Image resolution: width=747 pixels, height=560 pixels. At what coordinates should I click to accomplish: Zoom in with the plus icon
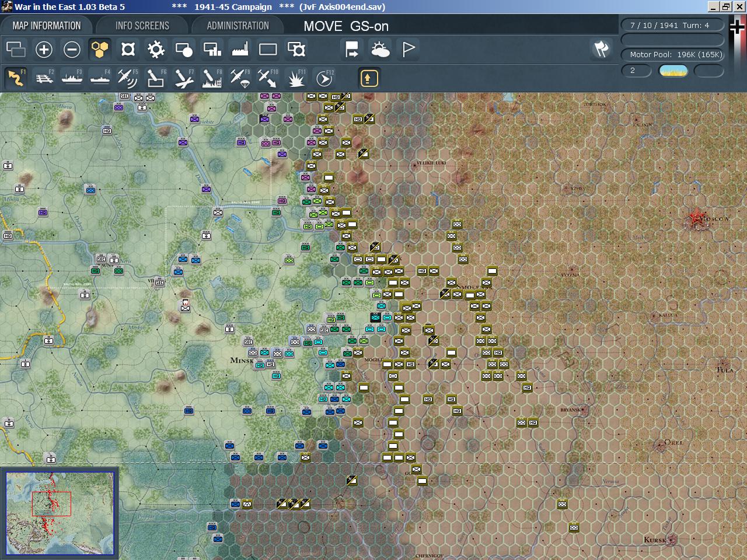coord(44,50)
